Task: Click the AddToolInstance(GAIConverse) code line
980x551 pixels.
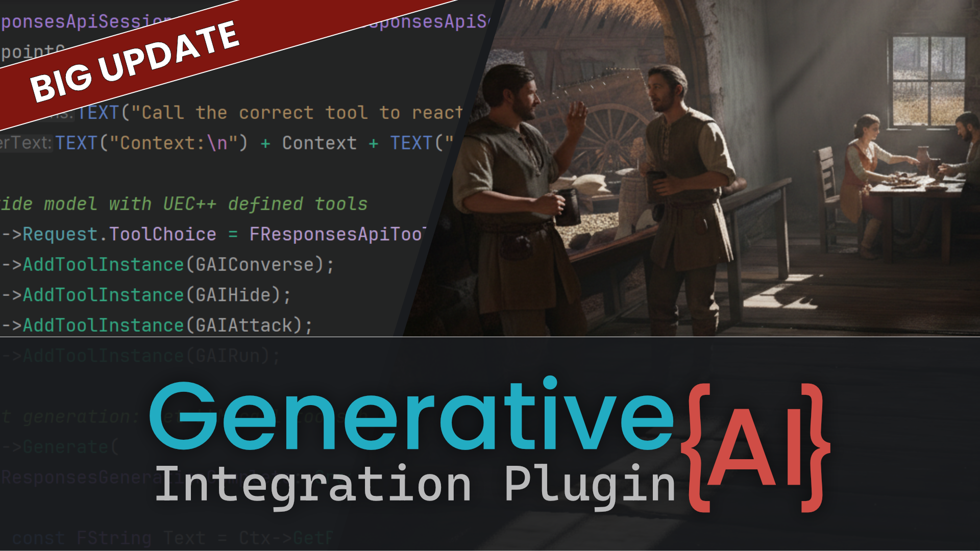Action: (x=168, y=265)
